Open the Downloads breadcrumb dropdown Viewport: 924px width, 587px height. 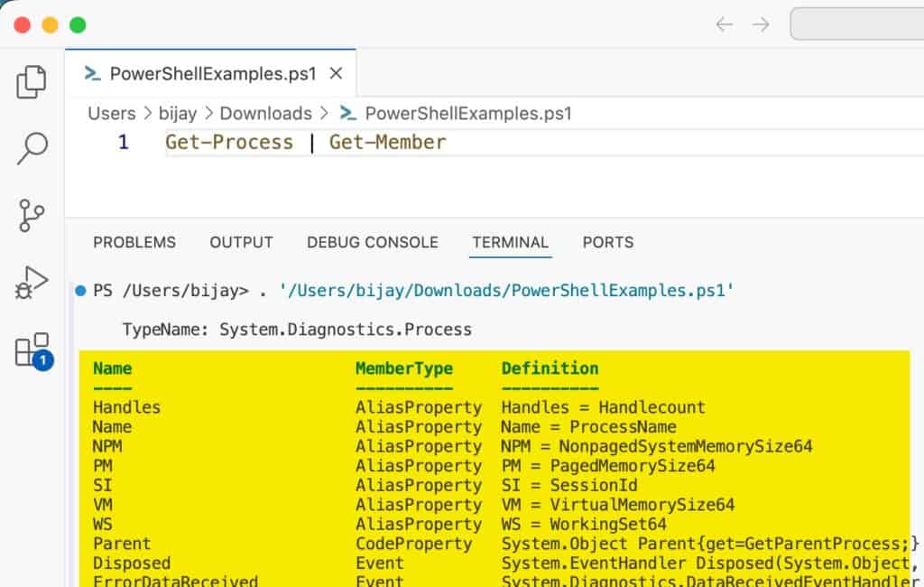pyautogui.click(x=266, y=114)
